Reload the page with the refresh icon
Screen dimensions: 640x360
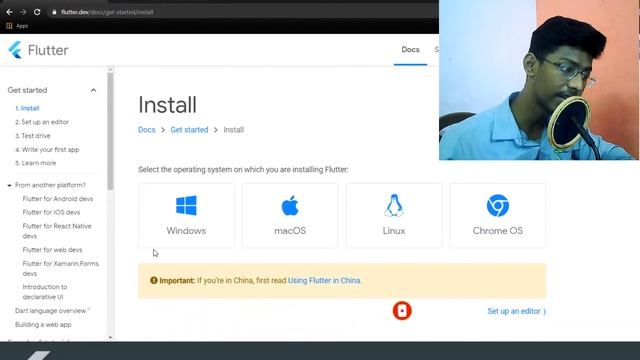tap(37, 12)
